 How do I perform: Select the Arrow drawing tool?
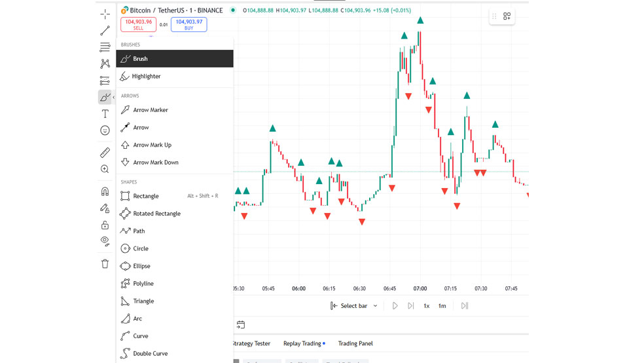click(175, 127)
